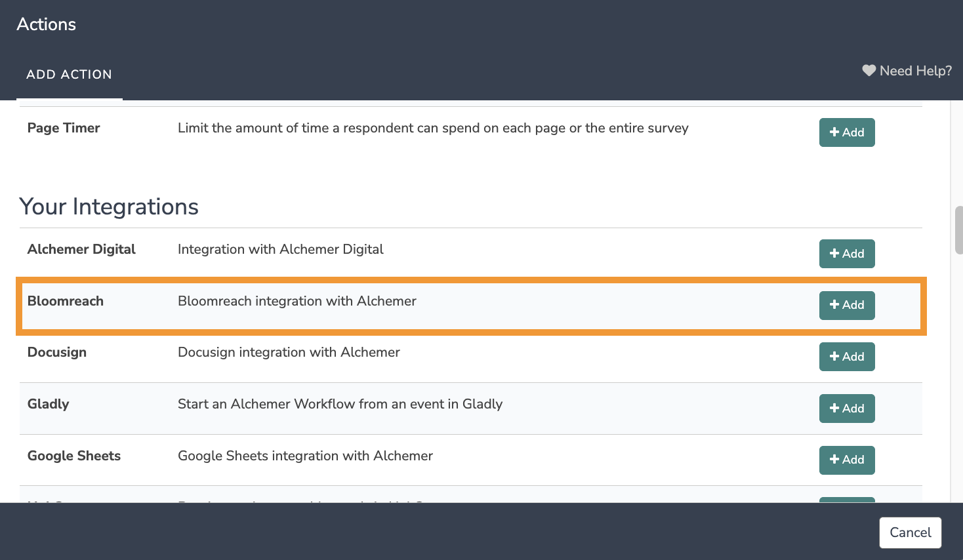Add the Gladly integration
Viewport: 963px width, 560px height.
[846, 409]
